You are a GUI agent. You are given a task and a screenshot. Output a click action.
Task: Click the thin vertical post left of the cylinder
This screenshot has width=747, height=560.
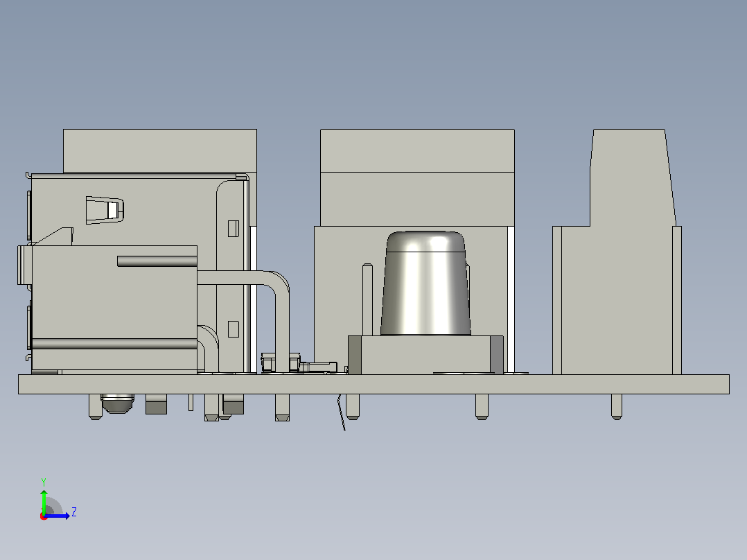367,299
